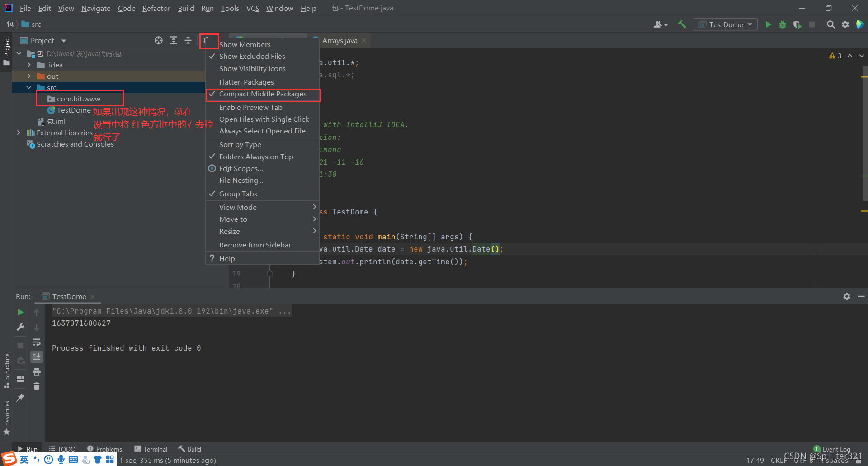Image resolution: width=868 pixels, height=466 pixels.
Task: Select the TestDome class file
Action: pyautogui.click(x=74, y=110)
